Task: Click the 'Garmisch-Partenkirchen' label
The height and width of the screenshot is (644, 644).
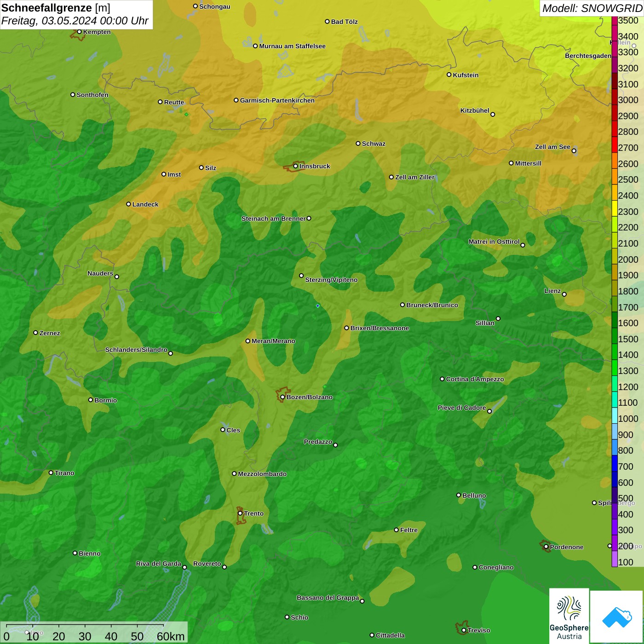Action: pyautogui.click(x=277, y=100)
